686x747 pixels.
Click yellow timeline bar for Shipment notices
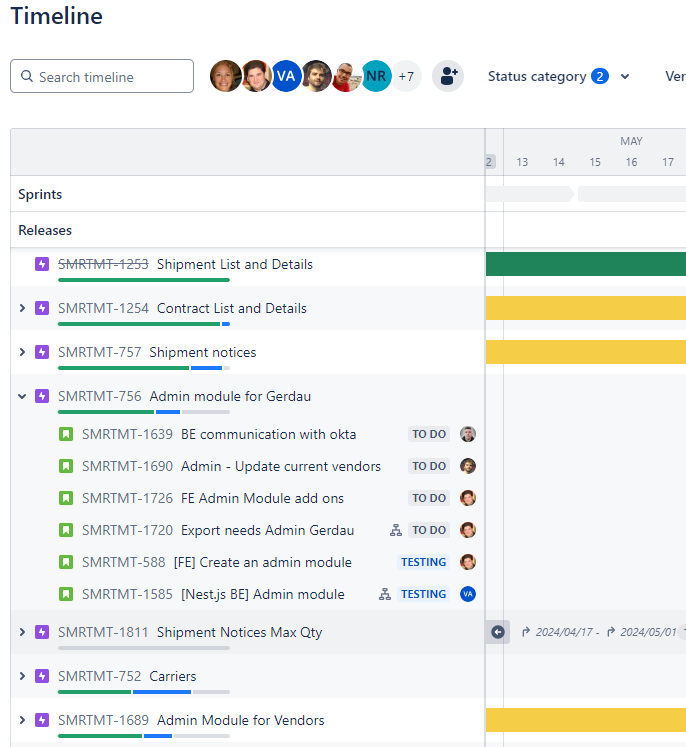pos(586,352)
